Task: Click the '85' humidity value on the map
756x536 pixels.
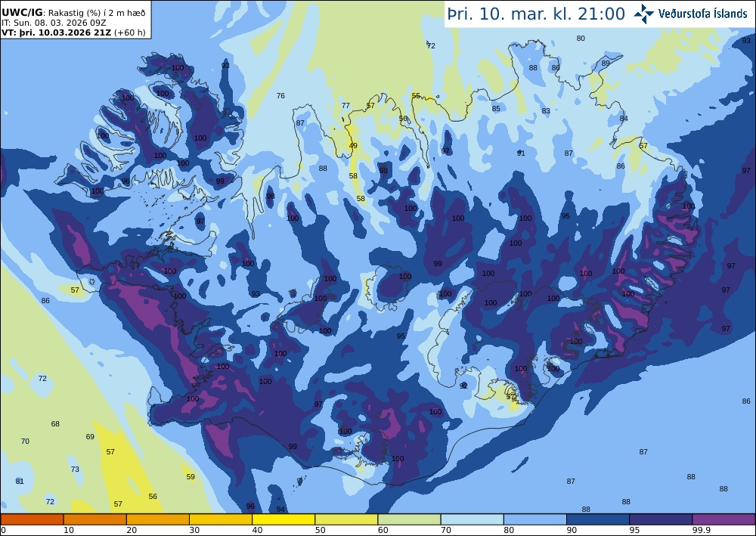Action: 496,109
